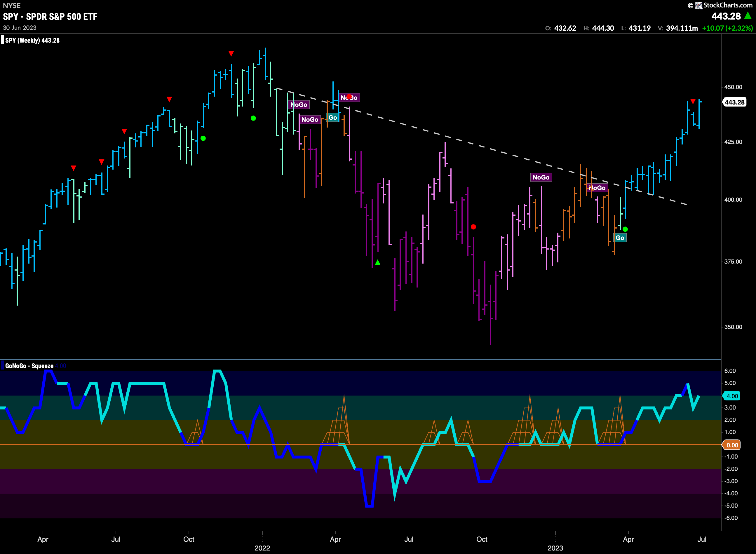756x554 pixels.
Task: Click the 400.00 price axis label
Action: [x=733, y=200]
